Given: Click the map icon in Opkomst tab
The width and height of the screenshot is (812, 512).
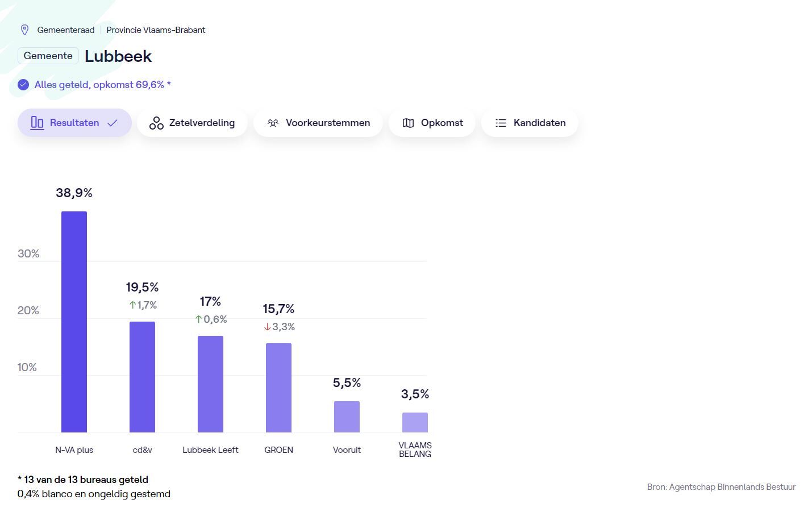Looking at the screenshot, I should [408, 123].
